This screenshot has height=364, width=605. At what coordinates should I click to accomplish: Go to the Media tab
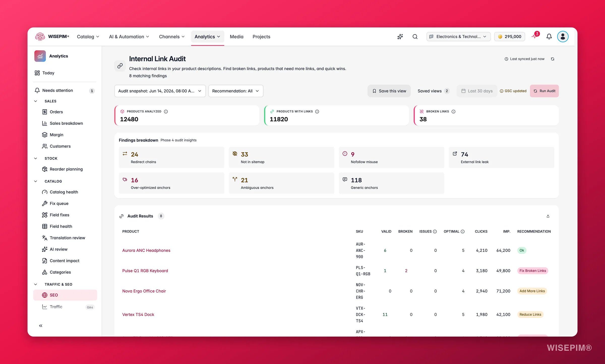[x=236, y=37]
